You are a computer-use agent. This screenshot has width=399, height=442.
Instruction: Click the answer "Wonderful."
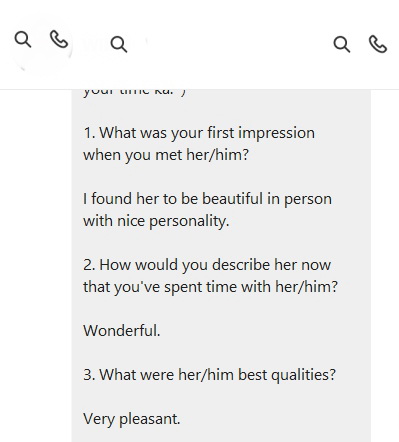122,331
